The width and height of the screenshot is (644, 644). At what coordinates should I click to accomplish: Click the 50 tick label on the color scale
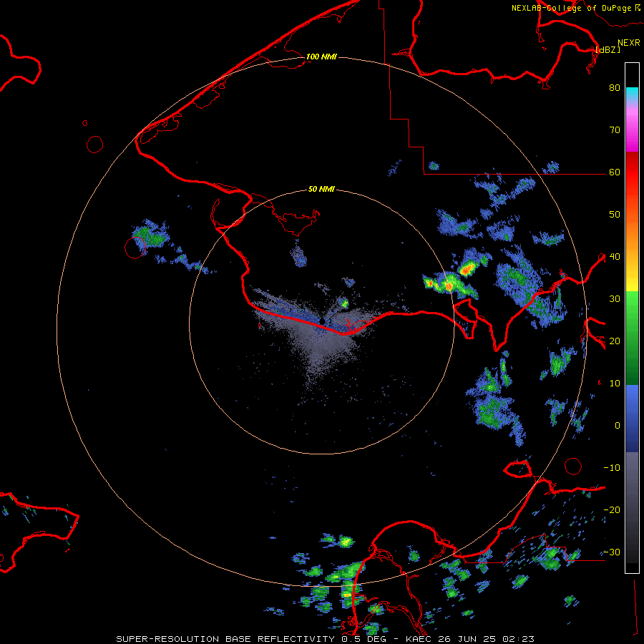point(615,215)
